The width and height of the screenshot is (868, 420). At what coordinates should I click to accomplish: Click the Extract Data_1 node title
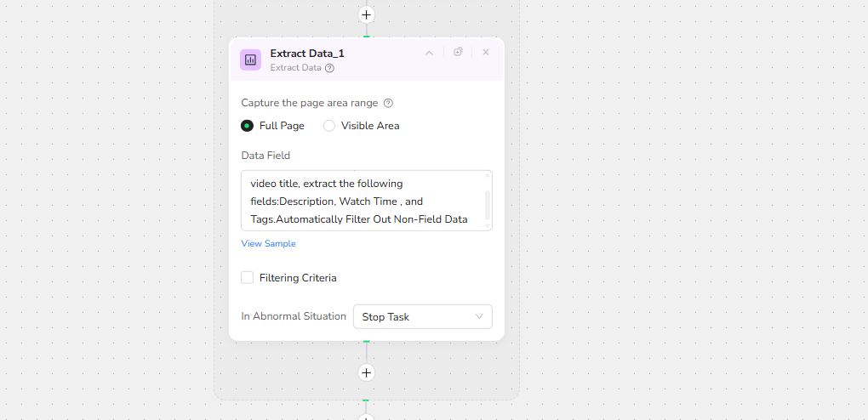(307, 53)
